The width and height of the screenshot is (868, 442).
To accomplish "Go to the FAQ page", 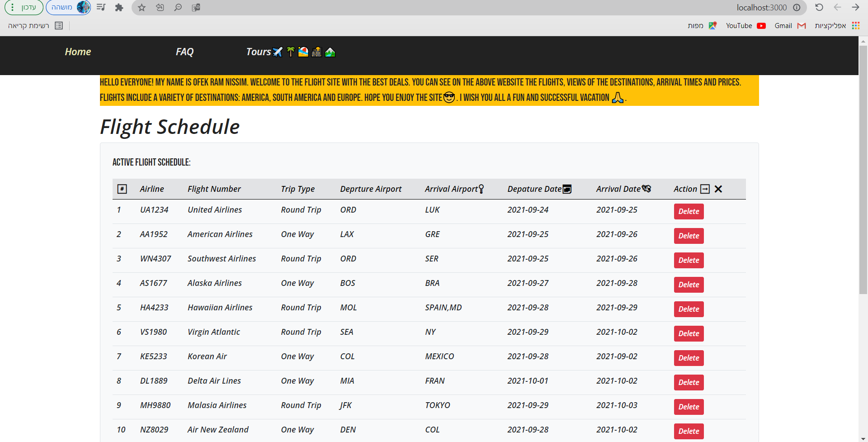I will tap(184, 52).
